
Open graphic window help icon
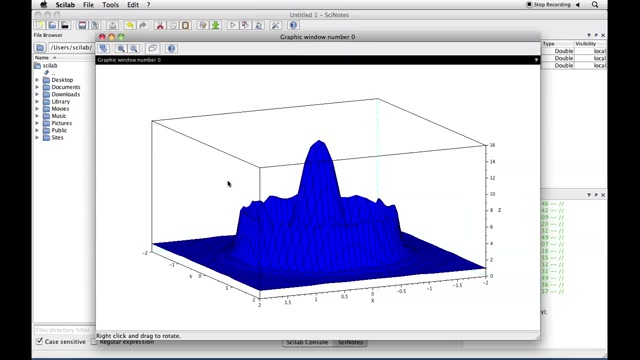point(171,48)
